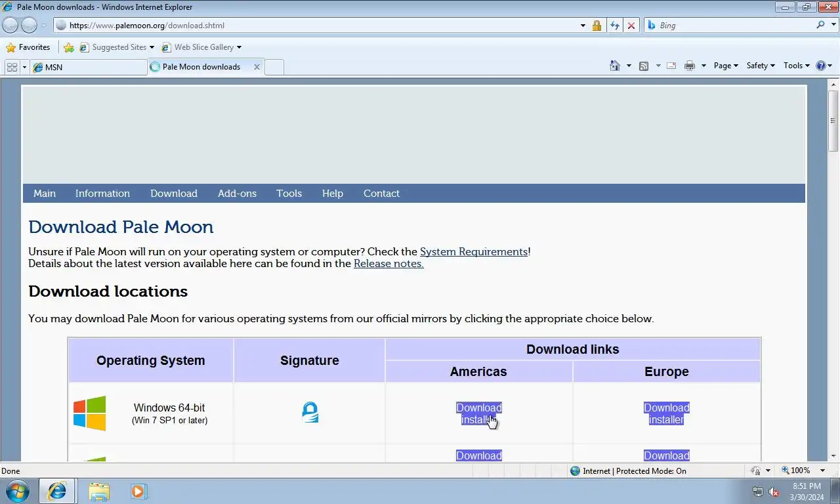
Task: Switch to the MSN tab
Action: (89, 67)
